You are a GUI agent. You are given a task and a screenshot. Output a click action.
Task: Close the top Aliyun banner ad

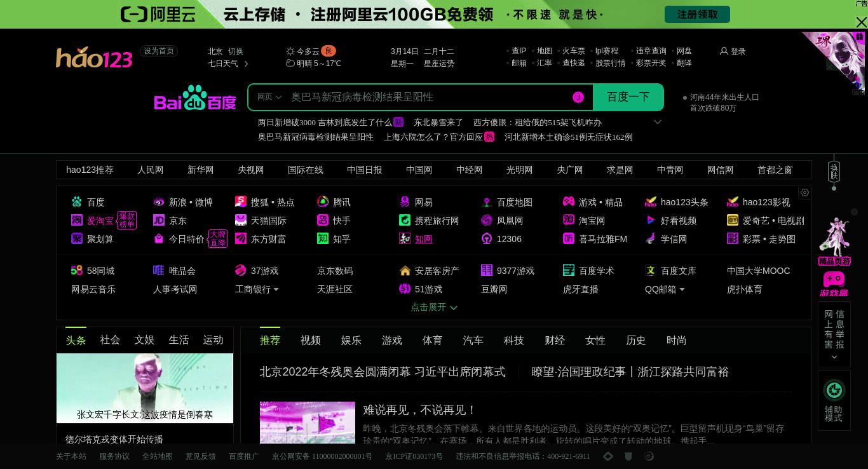[x=861, y=23]
